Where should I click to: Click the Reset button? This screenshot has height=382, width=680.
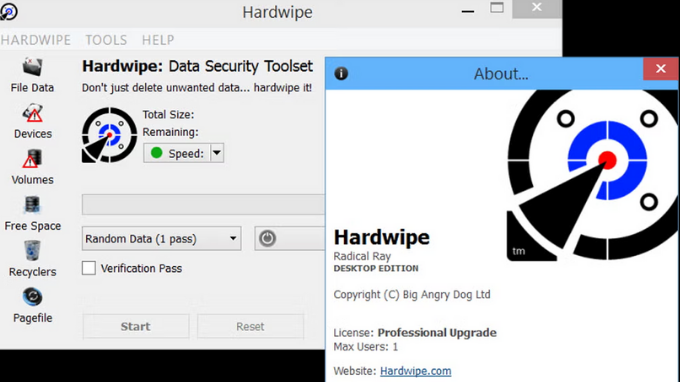point(250,326)
